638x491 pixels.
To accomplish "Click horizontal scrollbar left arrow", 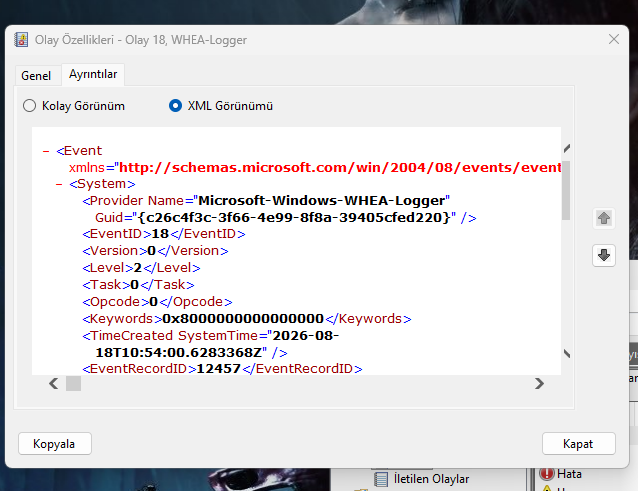I will pos(54,384).
